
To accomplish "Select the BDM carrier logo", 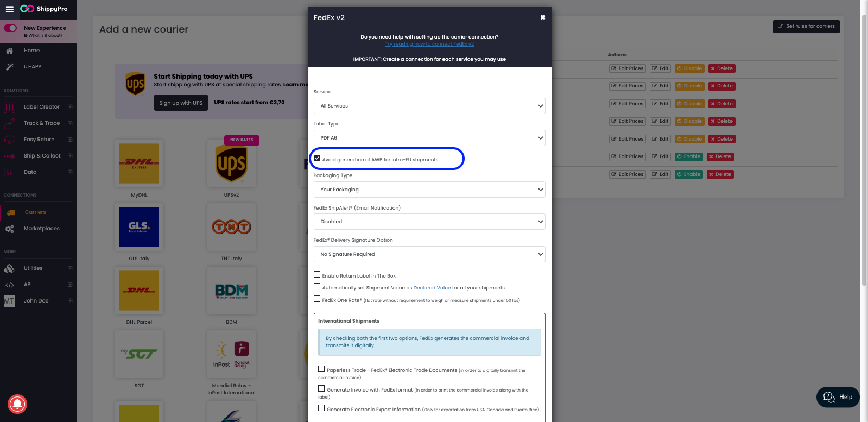I will (x=232, y=291).
